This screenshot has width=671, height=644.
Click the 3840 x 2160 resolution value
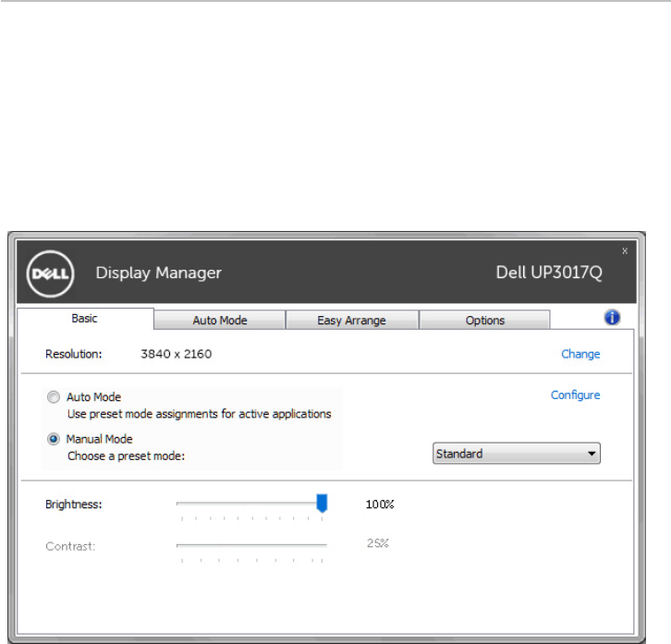[x=177, y=354]
